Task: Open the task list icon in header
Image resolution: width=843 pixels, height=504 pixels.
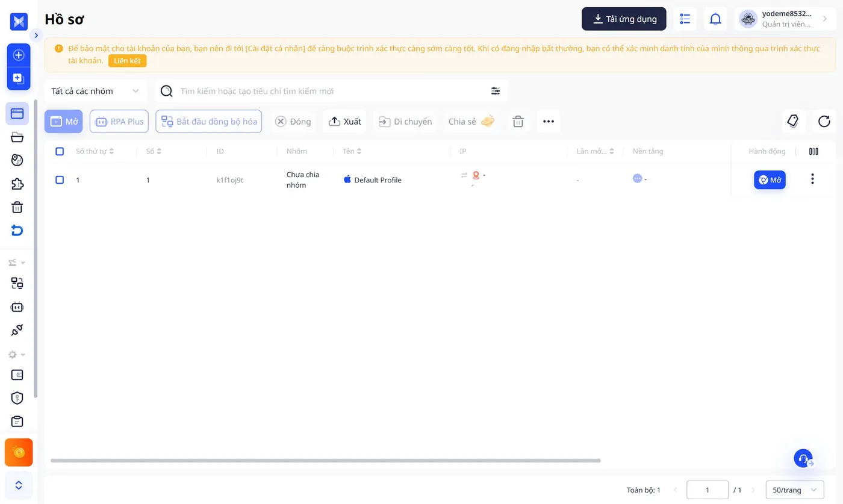Action: pyautogui.click(x=685, y=19)
